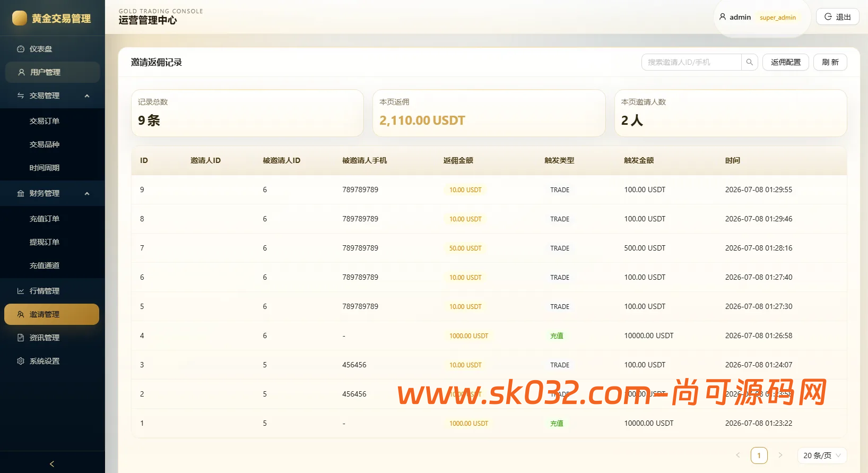Click the 邀请人ID column header
Viewport: 868px width, 473px height.
point(205,160)
